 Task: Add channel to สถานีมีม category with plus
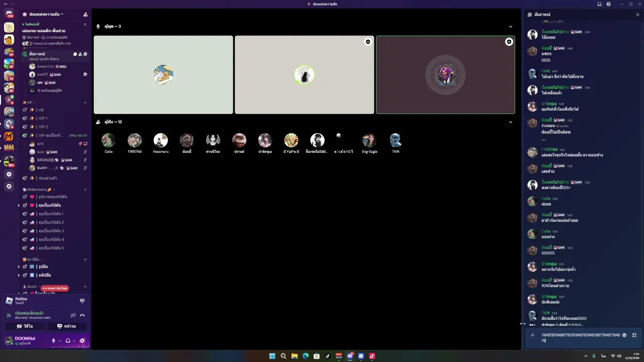[85, 259]
